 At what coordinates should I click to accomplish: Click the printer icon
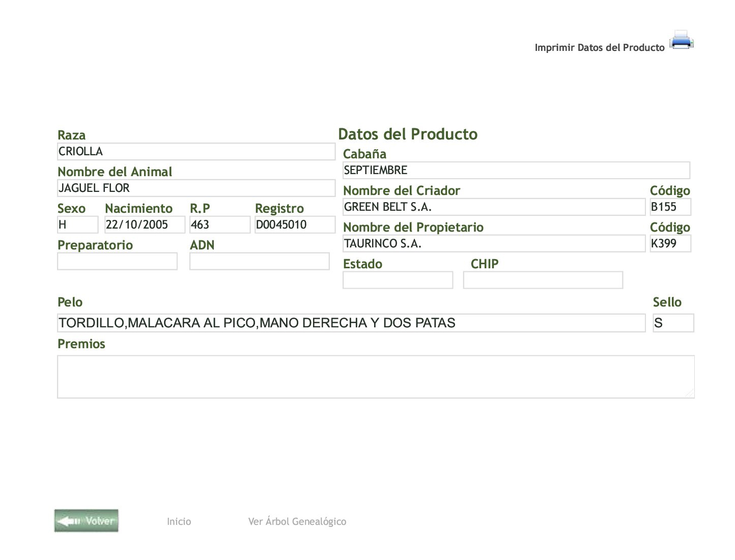coord(681,40)
